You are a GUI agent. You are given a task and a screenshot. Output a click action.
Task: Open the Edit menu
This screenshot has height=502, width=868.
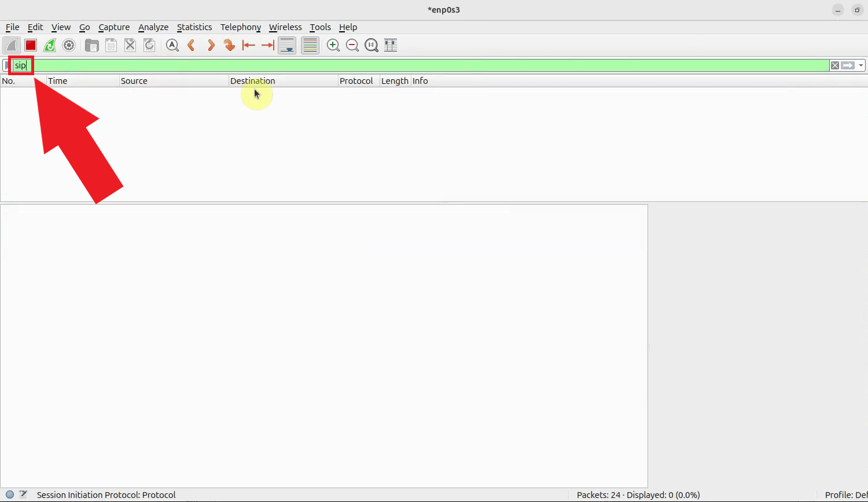pyautogui.click(x=35, y=27)
